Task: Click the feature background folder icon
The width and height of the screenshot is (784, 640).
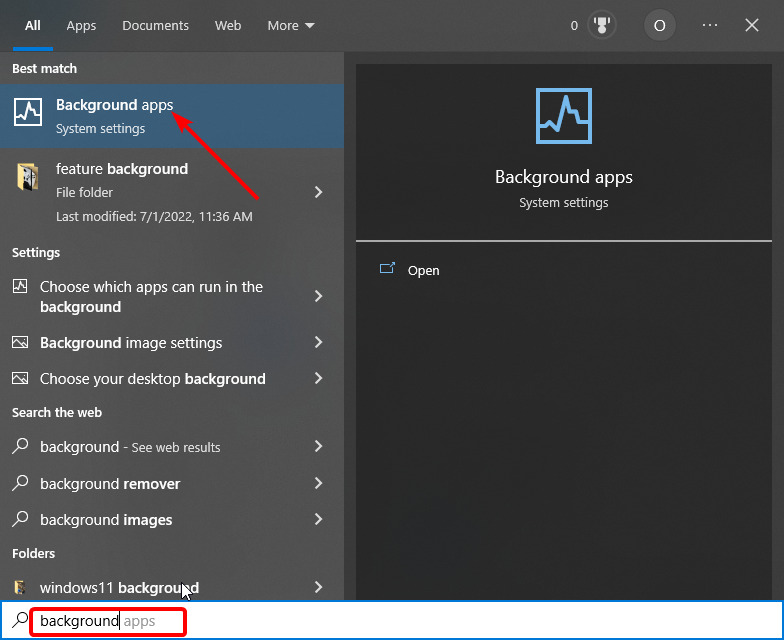Action: tap(28, 176)
